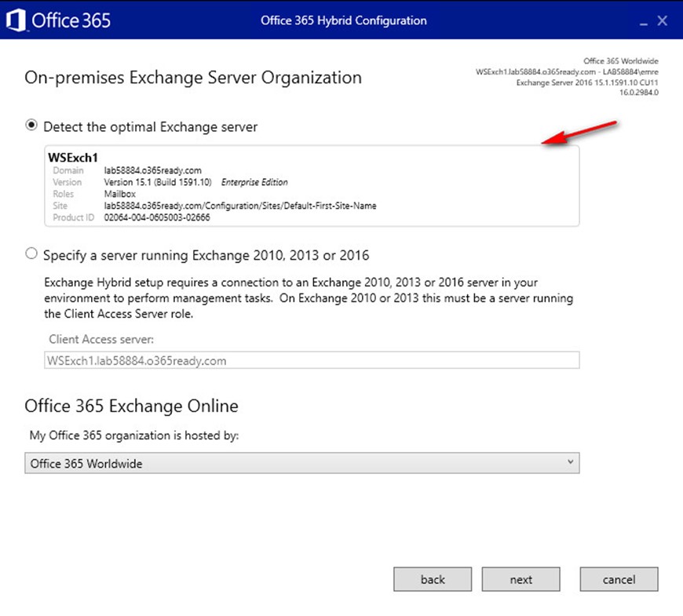
Task: Click the WSExch1 server details card
Action: [x=312, y=186]
